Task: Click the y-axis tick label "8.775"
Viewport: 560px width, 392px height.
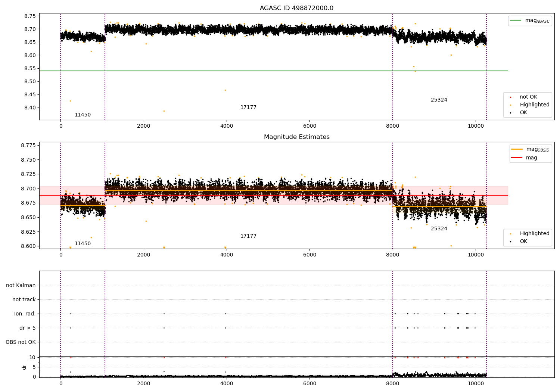Action: tap(28, 145)
